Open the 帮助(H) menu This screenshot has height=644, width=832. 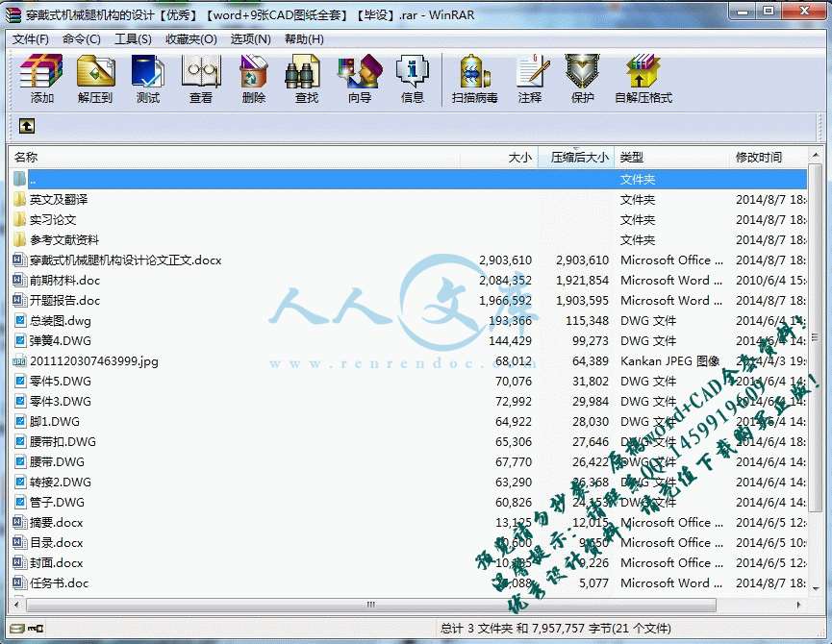coord(304,39)
